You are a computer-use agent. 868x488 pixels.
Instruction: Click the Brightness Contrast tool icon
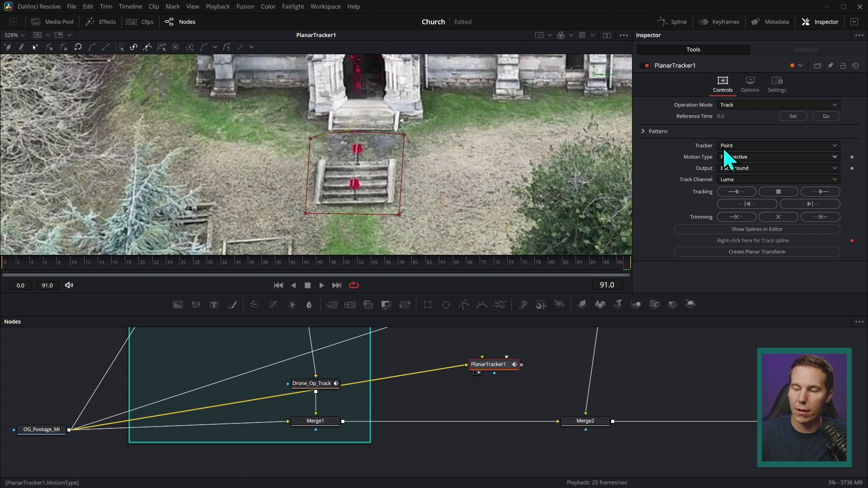292,305
